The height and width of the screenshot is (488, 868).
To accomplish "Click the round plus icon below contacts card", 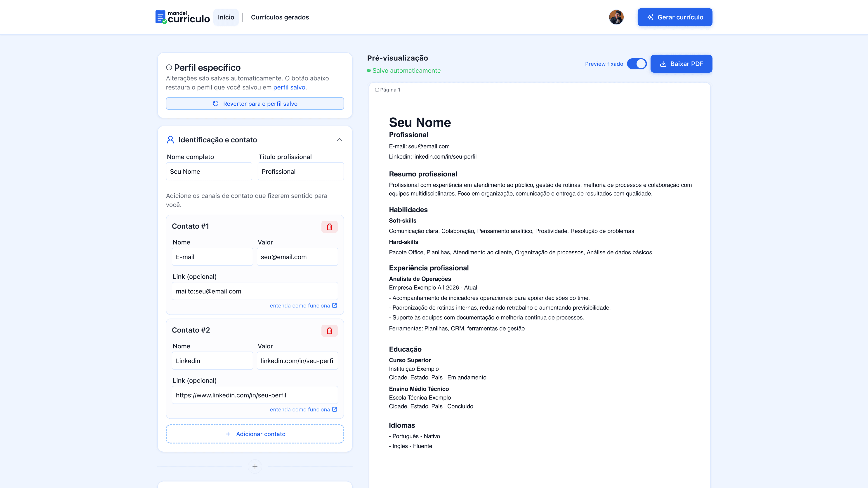I will tap(255, 467).
